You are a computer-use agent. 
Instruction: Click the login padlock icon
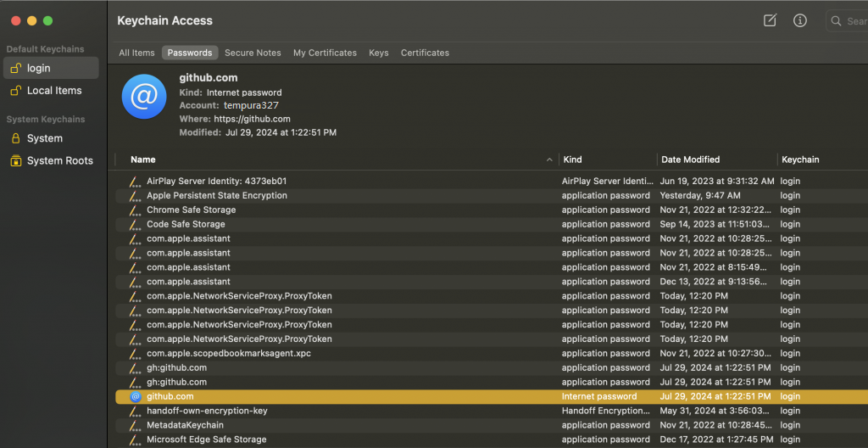16,68
